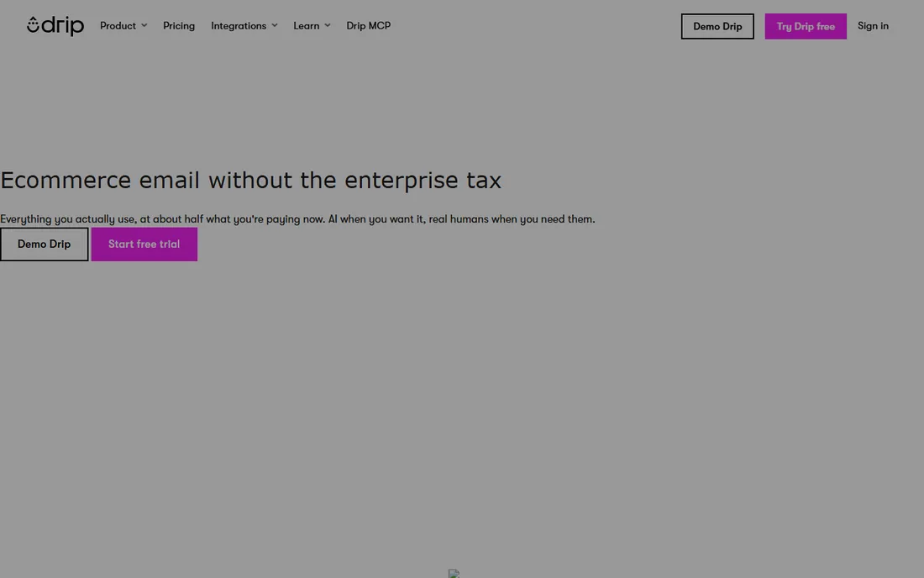This screenshot has width=924, height=578.
Task: Click the Demo Drip button below headline
Action: (x=45, y=244)
